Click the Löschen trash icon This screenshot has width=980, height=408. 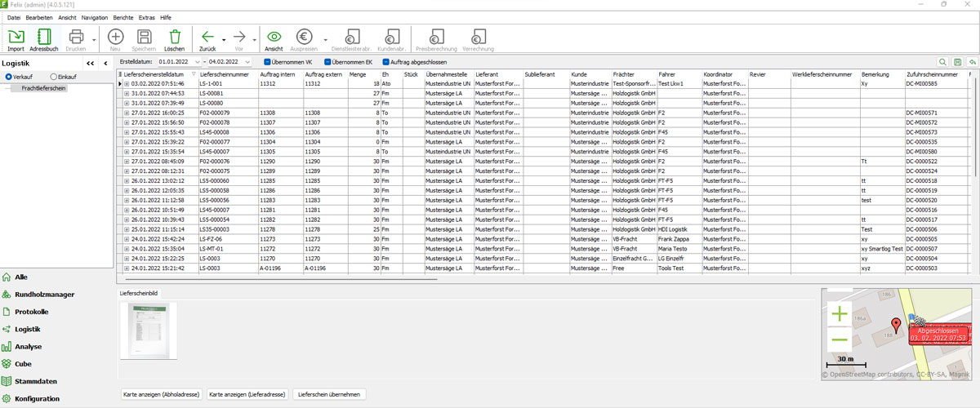(x=175, y=38)
